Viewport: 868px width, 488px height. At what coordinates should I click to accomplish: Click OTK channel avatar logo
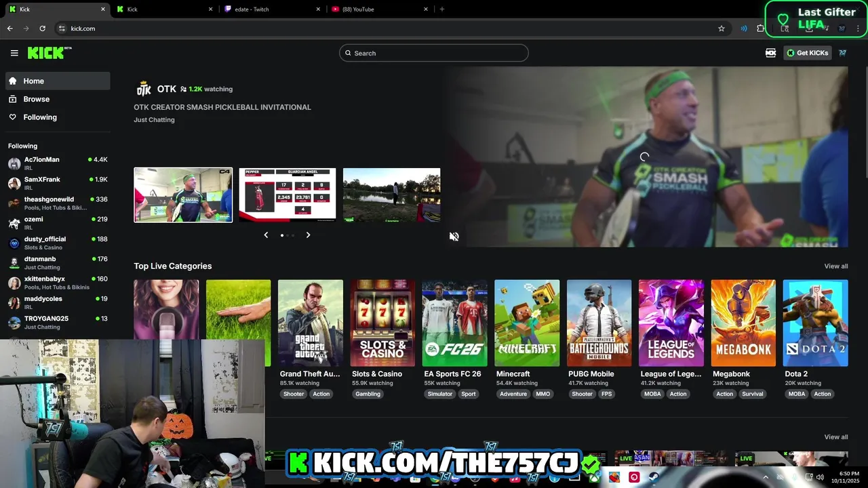(144, 89)
